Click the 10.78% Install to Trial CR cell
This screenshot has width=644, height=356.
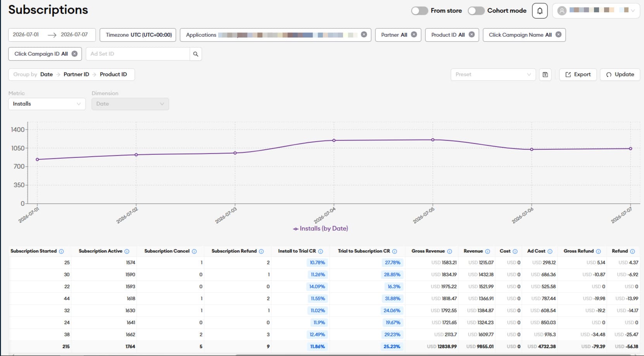point(317,262)
